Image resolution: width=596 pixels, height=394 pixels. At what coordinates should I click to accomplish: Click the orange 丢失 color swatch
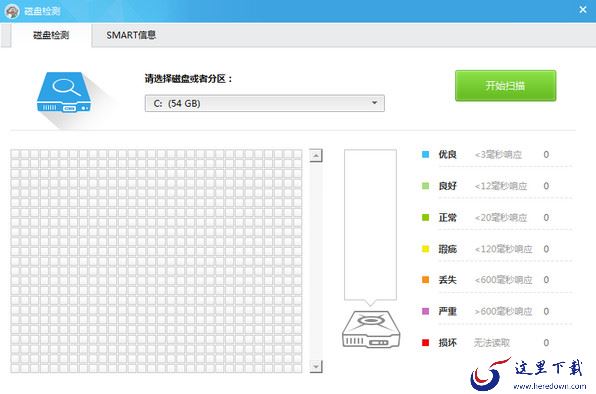pyautogui.click(x=426, y=280)
